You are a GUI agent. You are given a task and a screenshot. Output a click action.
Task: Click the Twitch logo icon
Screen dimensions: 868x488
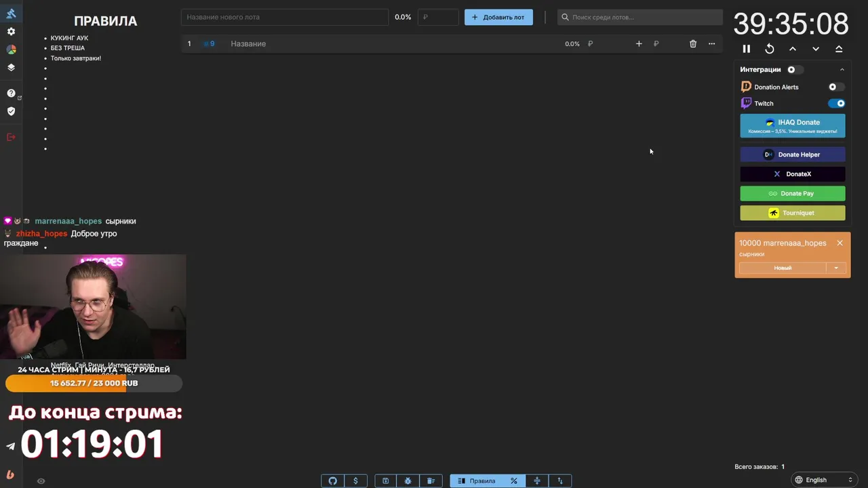[x=746, y=103]
